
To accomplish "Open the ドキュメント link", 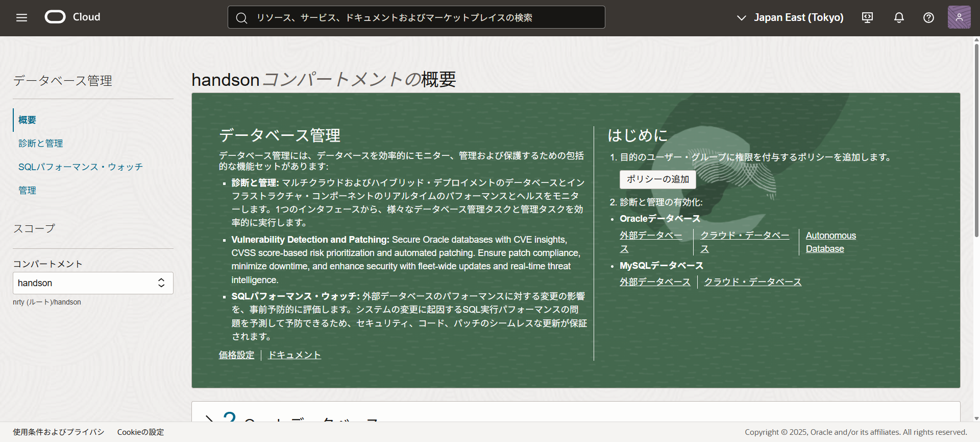I will pyautogui.click(x=295, y=355).
